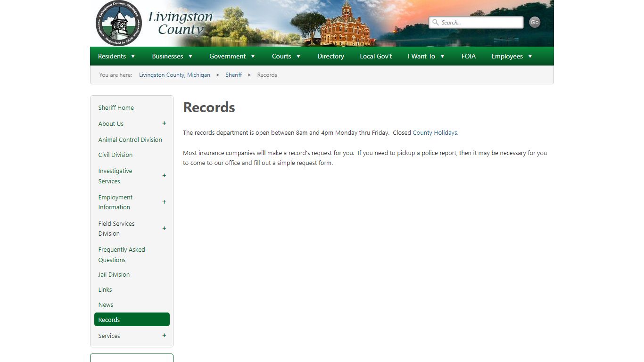This screenshot has width=644, height=362.
Task: Open Civil Division page
Action: (116, 155)
